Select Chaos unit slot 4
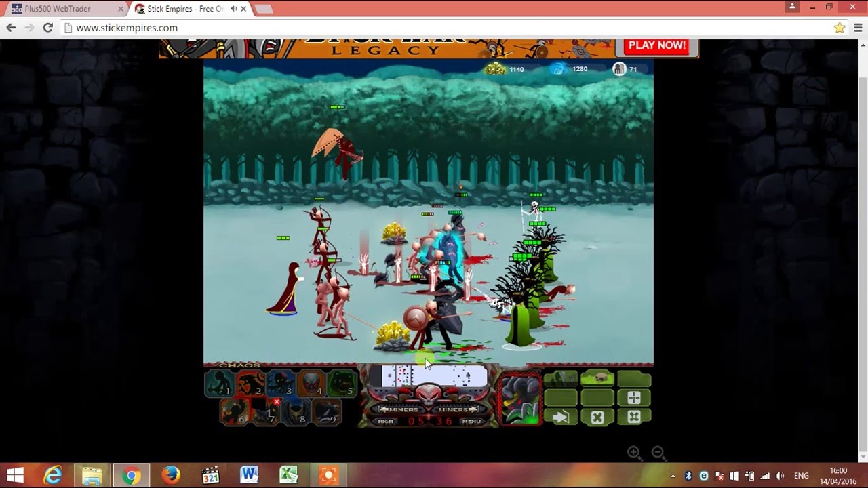Screen dimensions: 868x488 pos(311,384)
